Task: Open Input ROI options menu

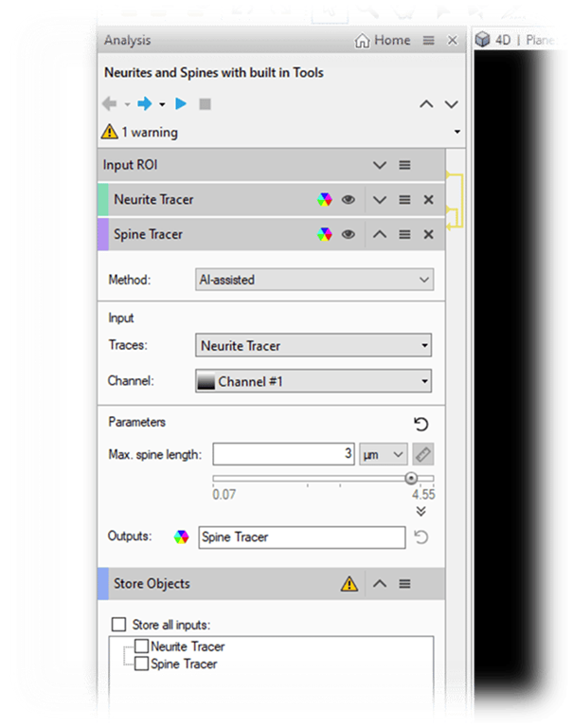Action: coord(404,165)
